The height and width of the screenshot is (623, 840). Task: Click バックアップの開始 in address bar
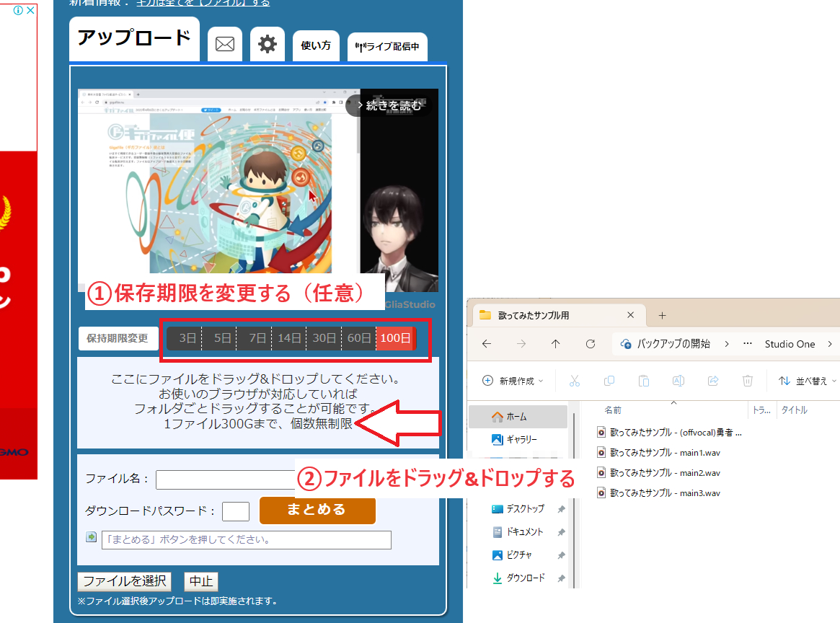tap(673, 344)
